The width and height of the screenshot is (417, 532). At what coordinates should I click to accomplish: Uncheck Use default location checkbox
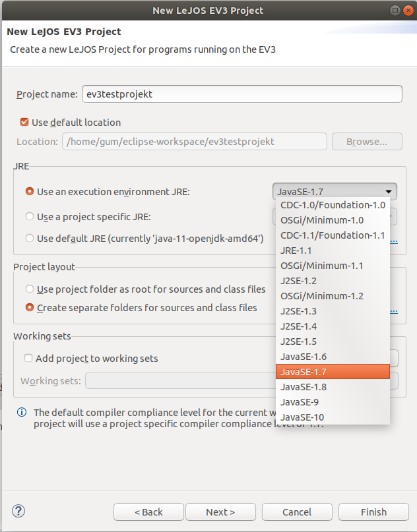tap(25, 122)
